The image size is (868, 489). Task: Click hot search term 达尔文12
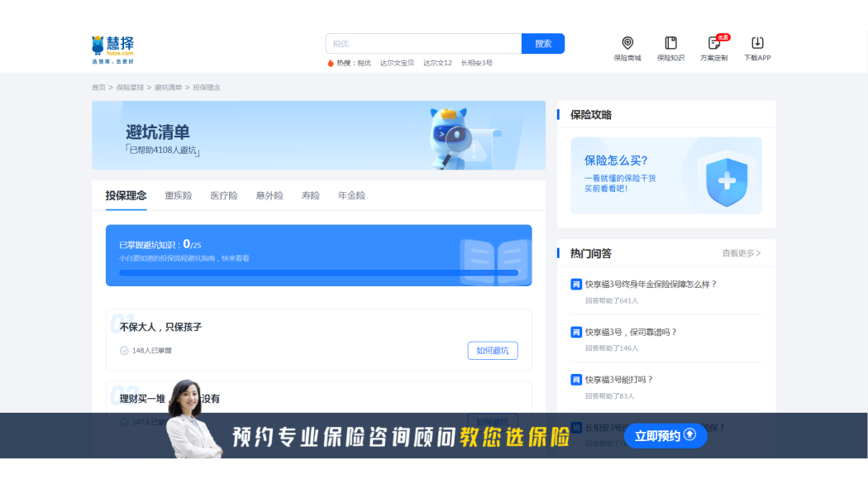click(438, 63)
